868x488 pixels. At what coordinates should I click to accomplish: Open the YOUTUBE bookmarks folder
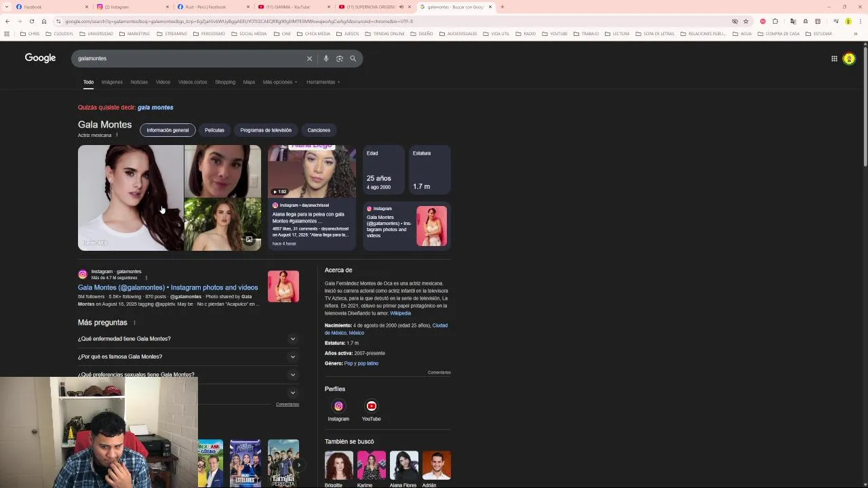(x=555, y=33)
